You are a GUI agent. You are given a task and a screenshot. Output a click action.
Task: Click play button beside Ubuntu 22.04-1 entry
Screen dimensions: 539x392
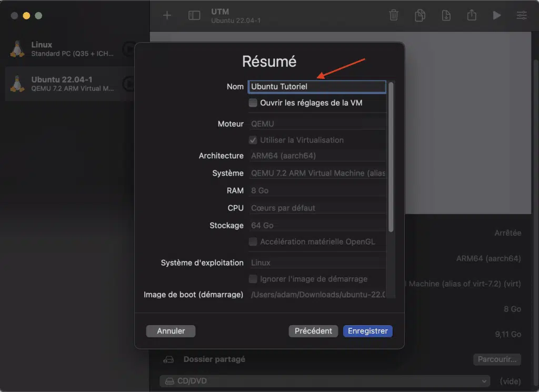[129, 84]
